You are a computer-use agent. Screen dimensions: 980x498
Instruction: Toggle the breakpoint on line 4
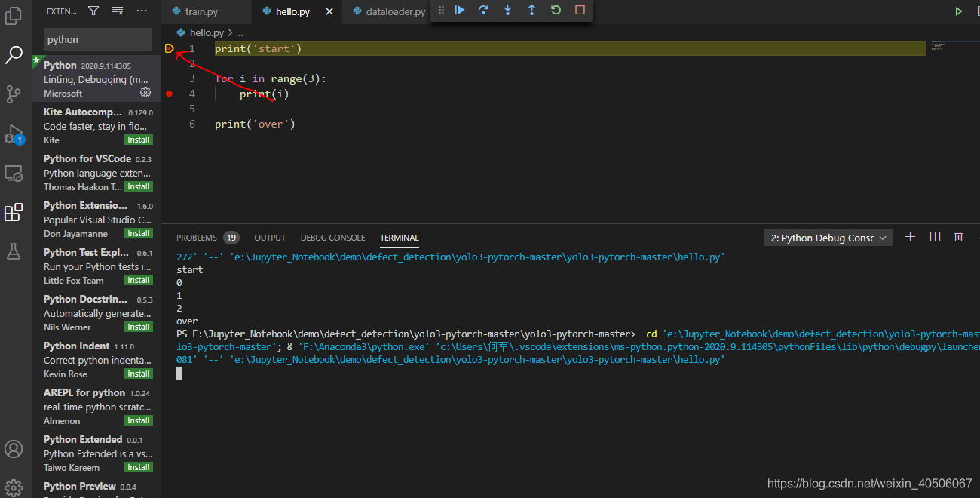[x=169, y=94]
